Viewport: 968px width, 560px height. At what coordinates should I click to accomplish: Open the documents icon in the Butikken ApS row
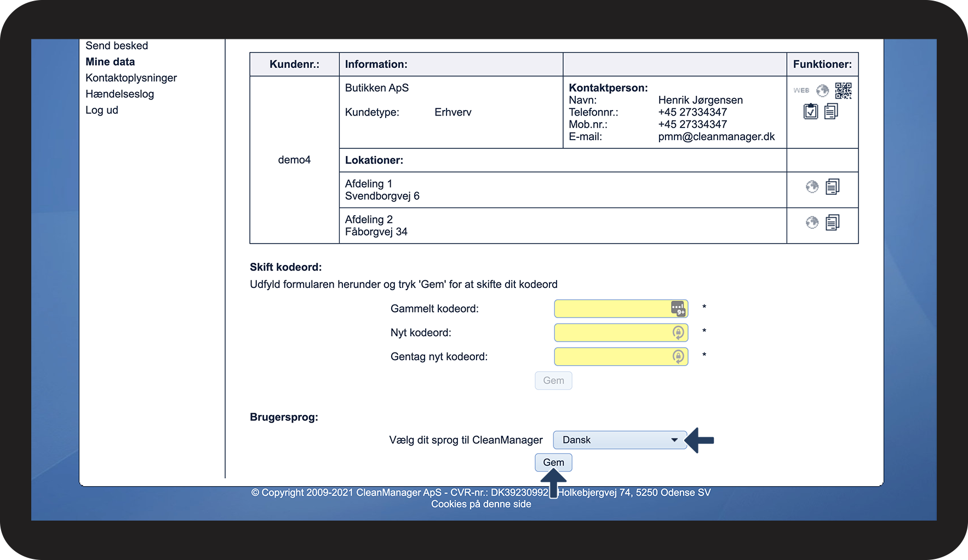[831, 111]
